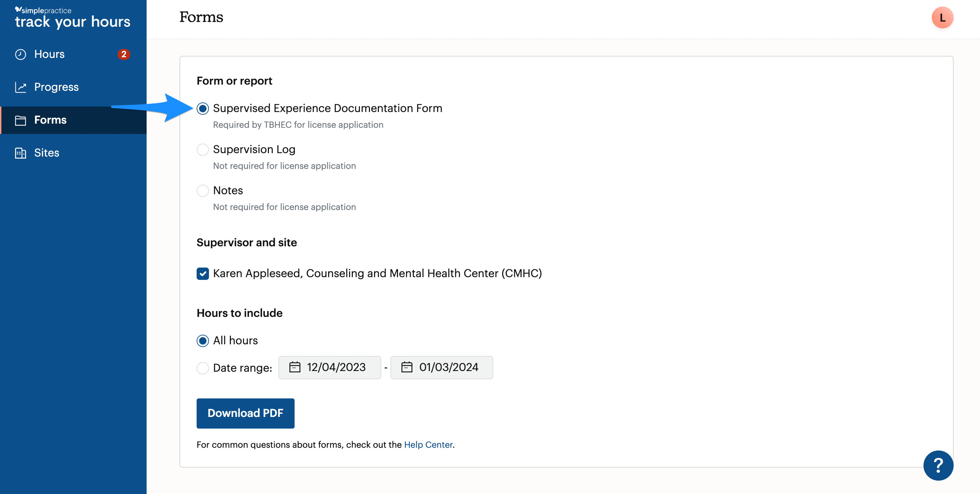Open help via the question mark icon

[x=938, y=465]
